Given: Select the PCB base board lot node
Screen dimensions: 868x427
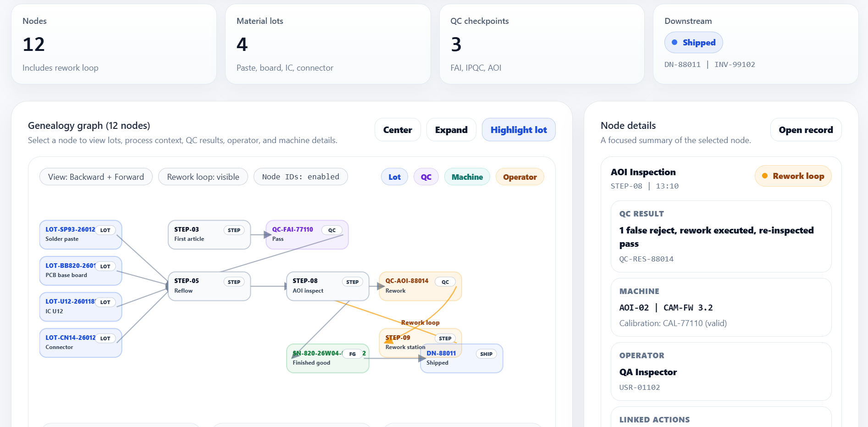Looking at the screenshot, I should (x=80, y=271).
